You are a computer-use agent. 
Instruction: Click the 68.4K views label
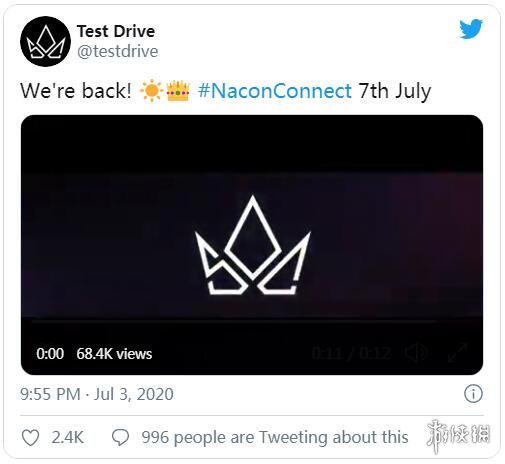coord(114,354)
